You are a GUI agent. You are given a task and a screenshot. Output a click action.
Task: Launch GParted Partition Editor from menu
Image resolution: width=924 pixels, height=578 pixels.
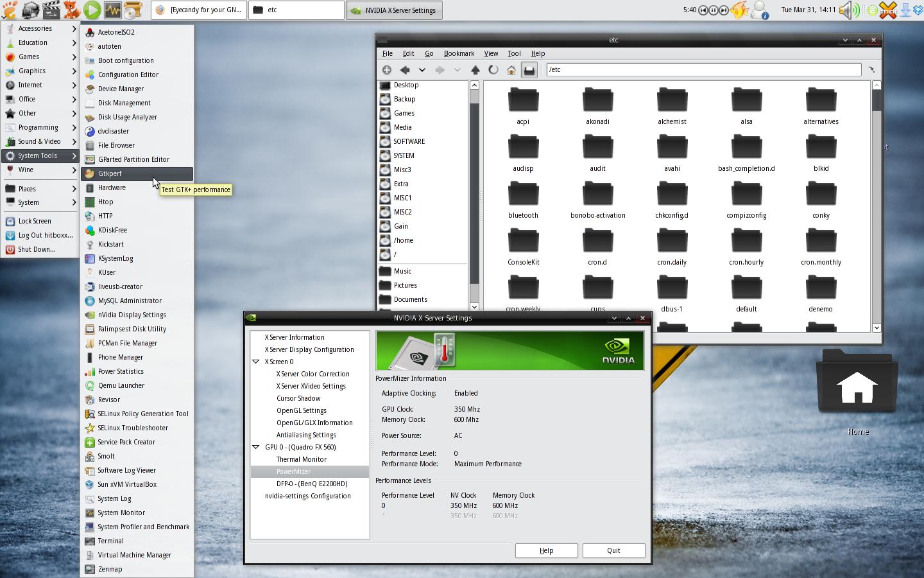(x=137, y=159)
